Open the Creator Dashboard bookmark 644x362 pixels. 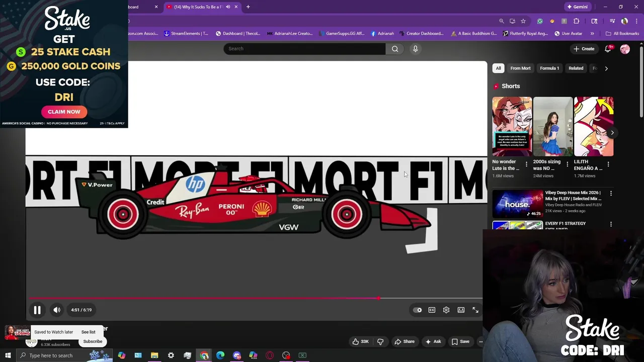point(421,34)
